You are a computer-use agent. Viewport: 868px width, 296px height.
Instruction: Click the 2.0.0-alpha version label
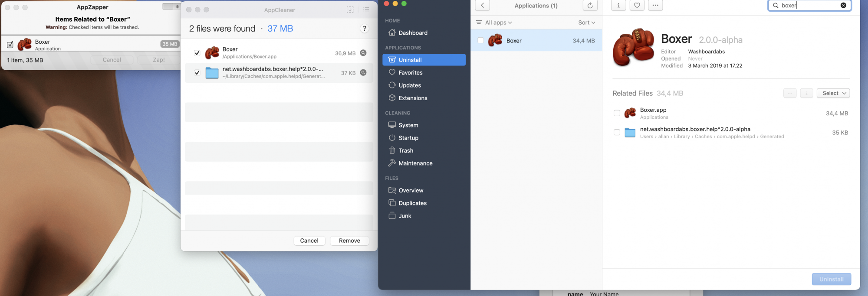pyautogui.click(x=720, y=40)
